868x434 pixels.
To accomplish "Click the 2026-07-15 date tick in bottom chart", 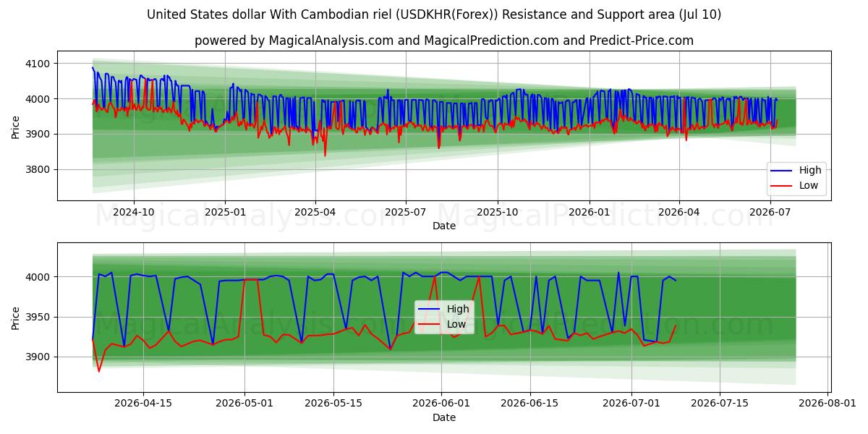I will (720, 404).
